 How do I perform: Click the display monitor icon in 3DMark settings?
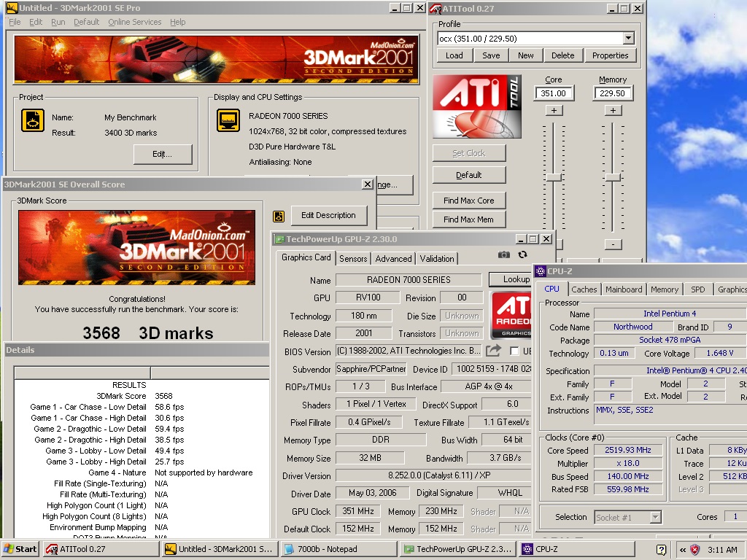[228, 120]
